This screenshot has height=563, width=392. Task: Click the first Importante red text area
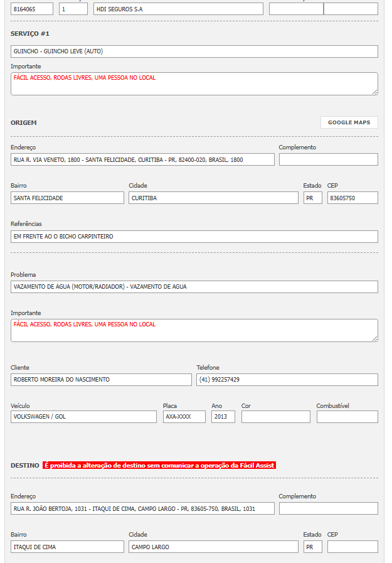[x=194, y=83]
